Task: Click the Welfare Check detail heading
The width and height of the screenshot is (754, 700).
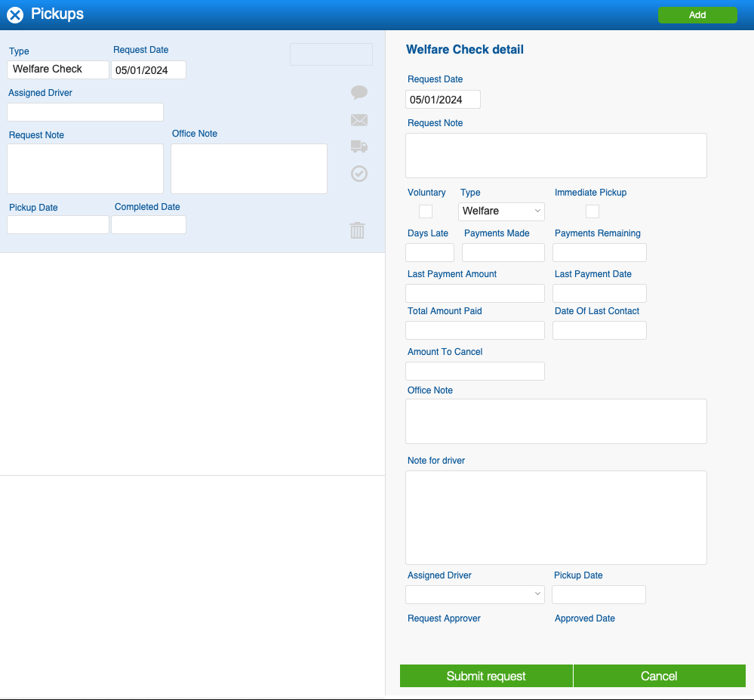Action: 464,50
